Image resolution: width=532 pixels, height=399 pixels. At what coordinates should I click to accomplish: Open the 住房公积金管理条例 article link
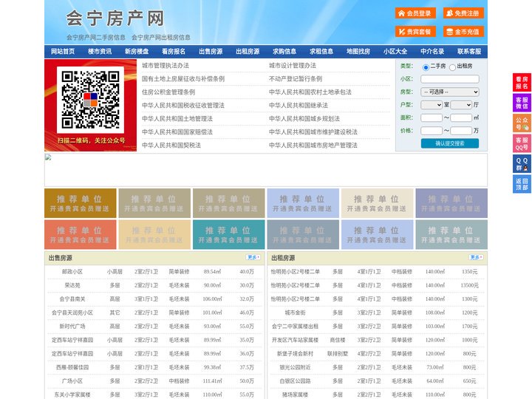pyautogui.click(x=168, y=92)
